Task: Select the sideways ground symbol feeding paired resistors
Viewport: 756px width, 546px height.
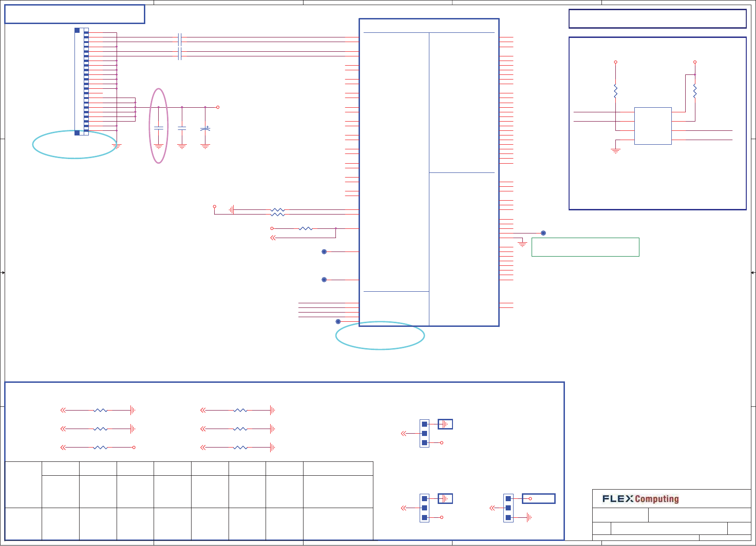Action: 232,210
